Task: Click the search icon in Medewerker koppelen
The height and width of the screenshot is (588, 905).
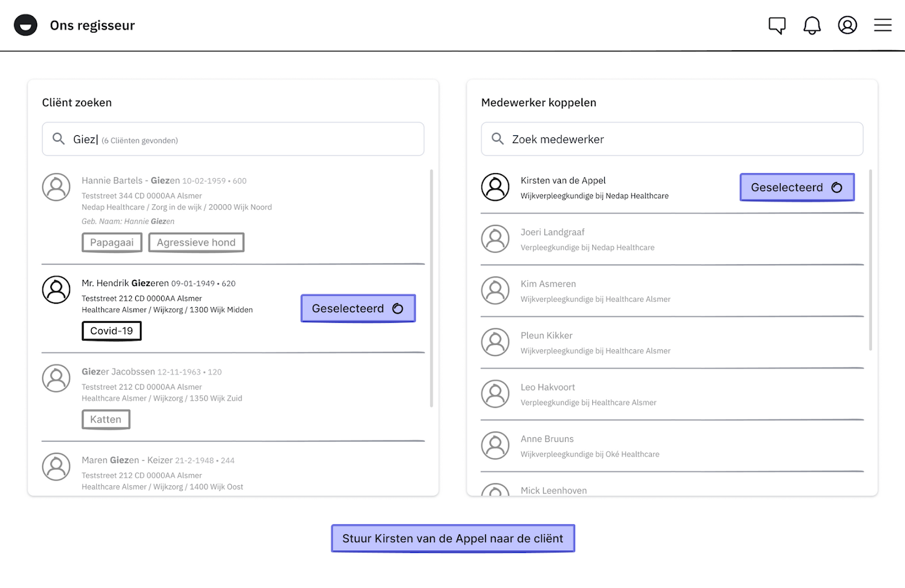Action: click(x=497, y=139)
